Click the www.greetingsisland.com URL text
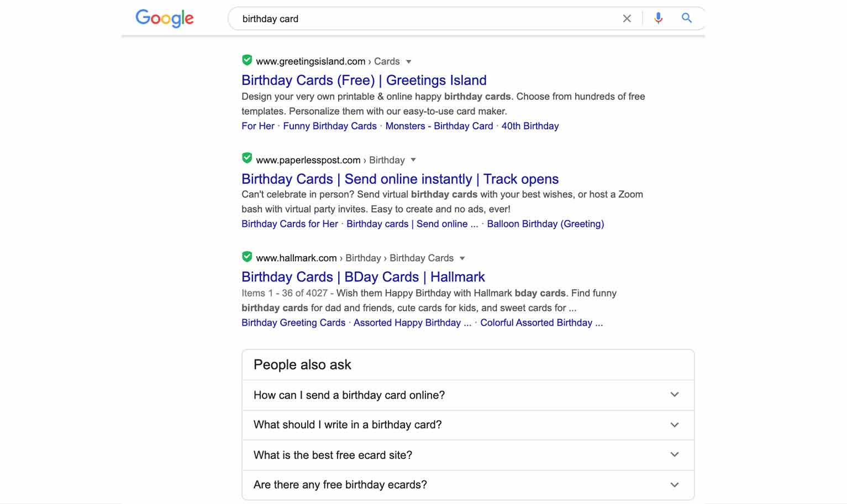Viewport: 847px width, 504px height. pos(311,61)
